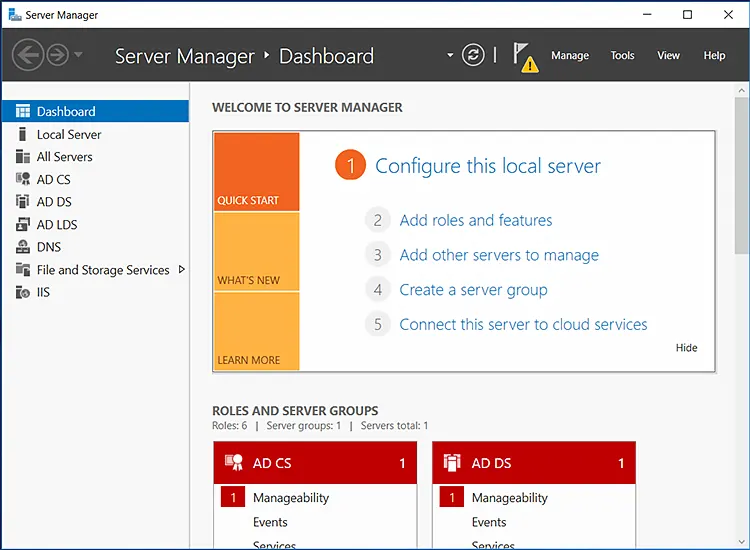Open navigation history dropdown arrow
Viewport: 750px width, 550px height.
(x=79, y=55)
